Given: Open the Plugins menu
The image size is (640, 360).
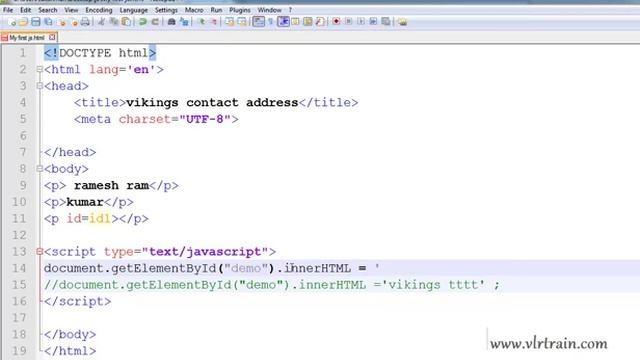Looking at the screenshot, I should point(240,10).
